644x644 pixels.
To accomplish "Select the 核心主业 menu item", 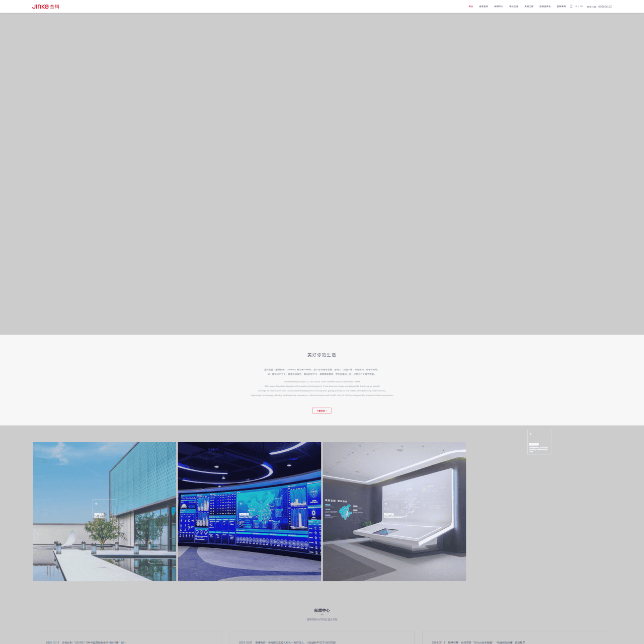I will (514, 7).
